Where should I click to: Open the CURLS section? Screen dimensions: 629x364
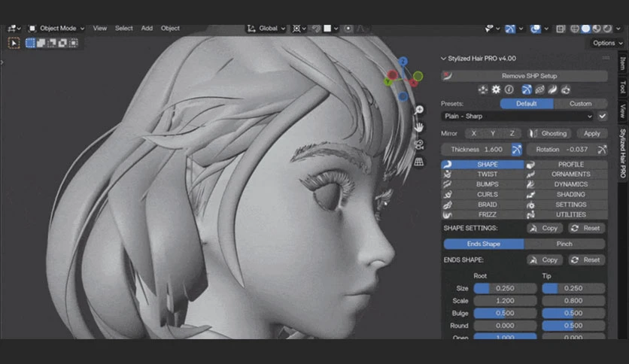point(482,195)
